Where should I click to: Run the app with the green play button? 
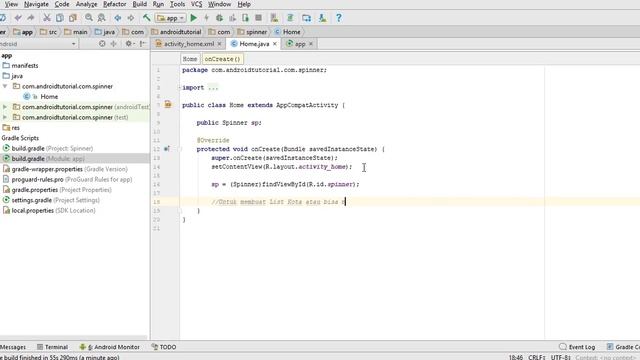tap(194, 18)
